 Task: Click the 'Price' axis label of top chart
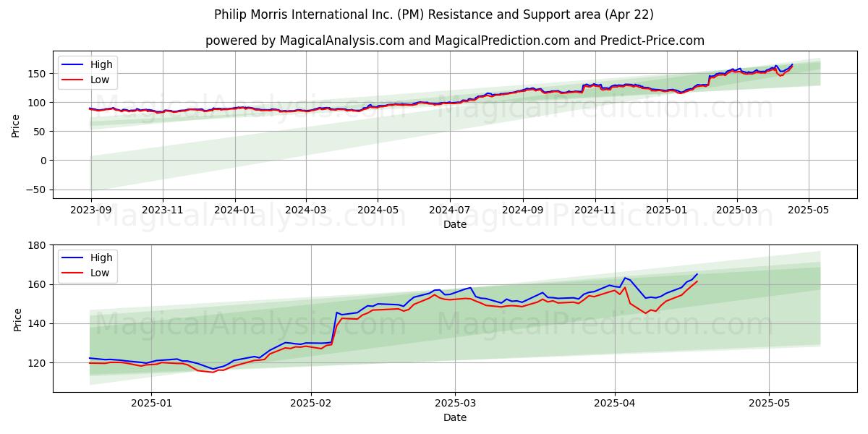coord(16,125)
